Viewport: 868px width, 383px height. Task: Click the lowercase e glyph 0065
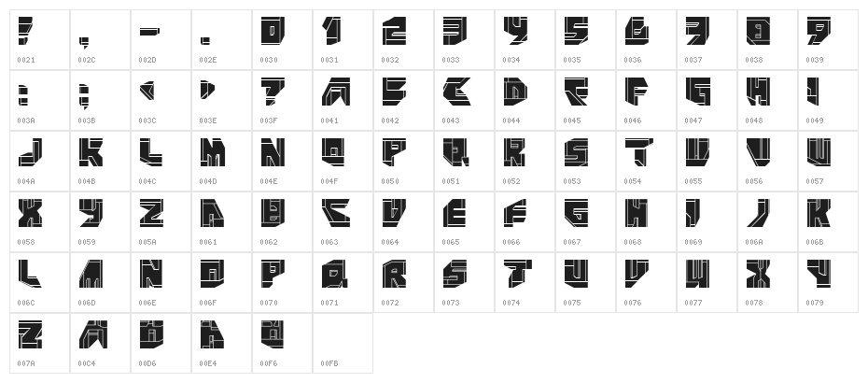coord(454,214)
